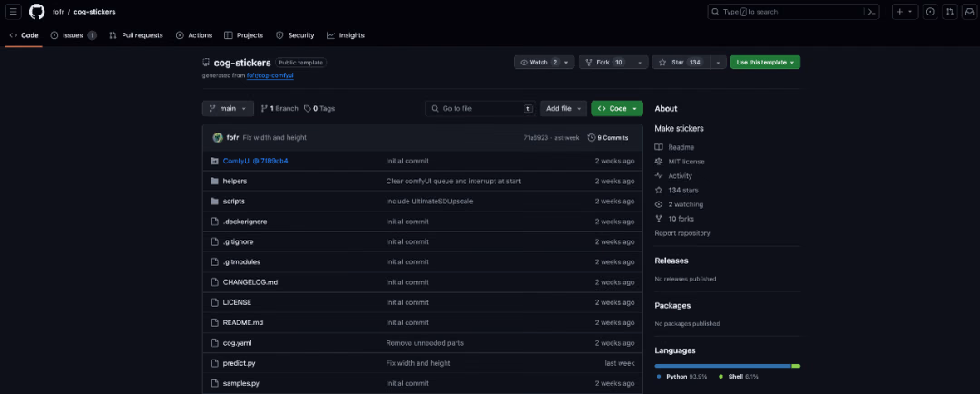Viewport: 980px width, 394px height.
Task: Switch to the Actions tab
Action: (x=194, y=35)
